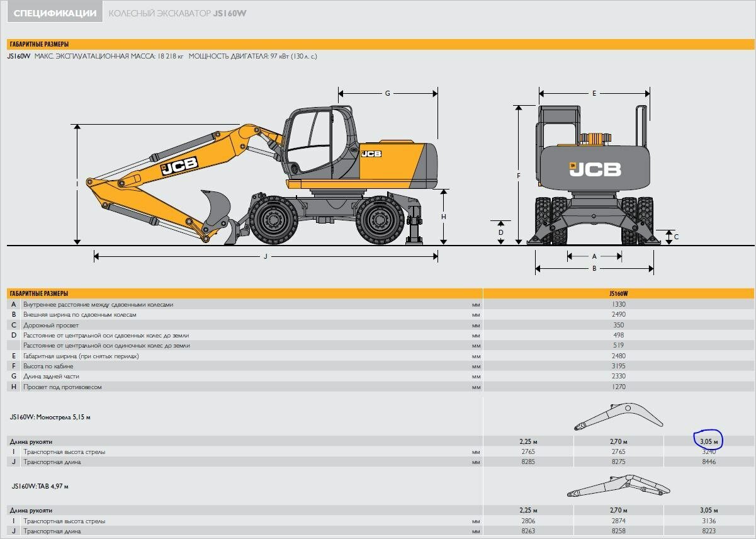This screenshot has height=539, width=756.
Task: Click 'JS160W: TAB 4,97 м' heading
Action: [40, 486]
